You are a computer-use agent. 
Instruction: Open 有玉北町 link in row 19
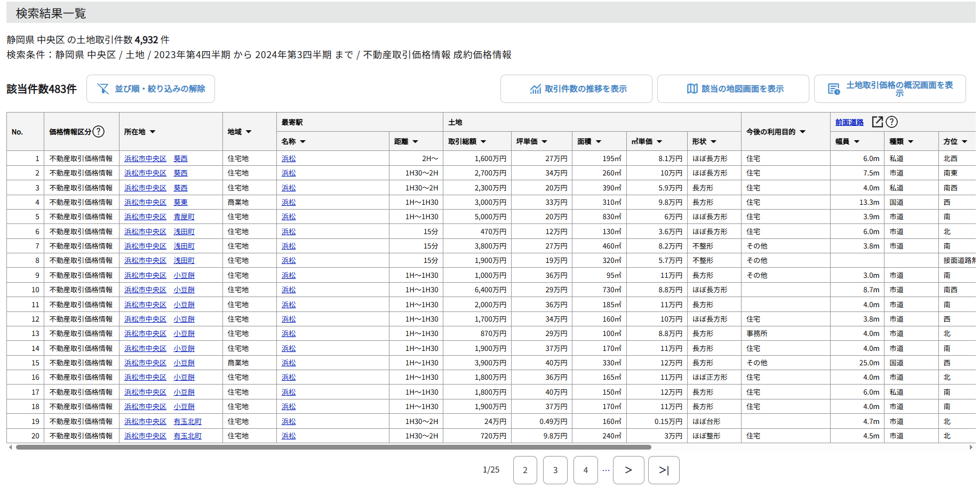point(188,421)
